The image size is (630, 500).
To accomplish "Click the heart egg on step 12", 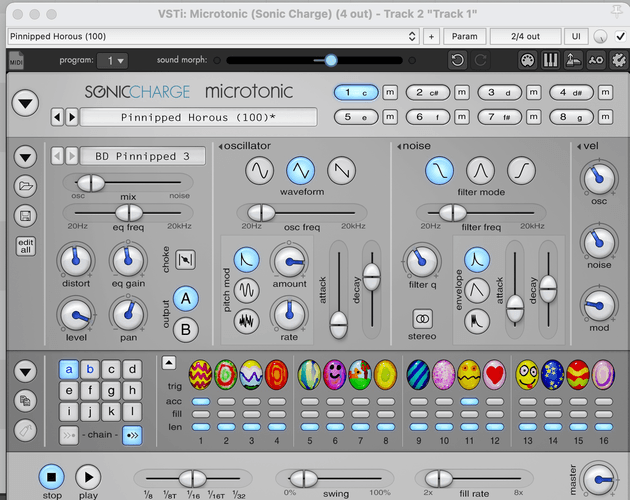I will point(495,375).
